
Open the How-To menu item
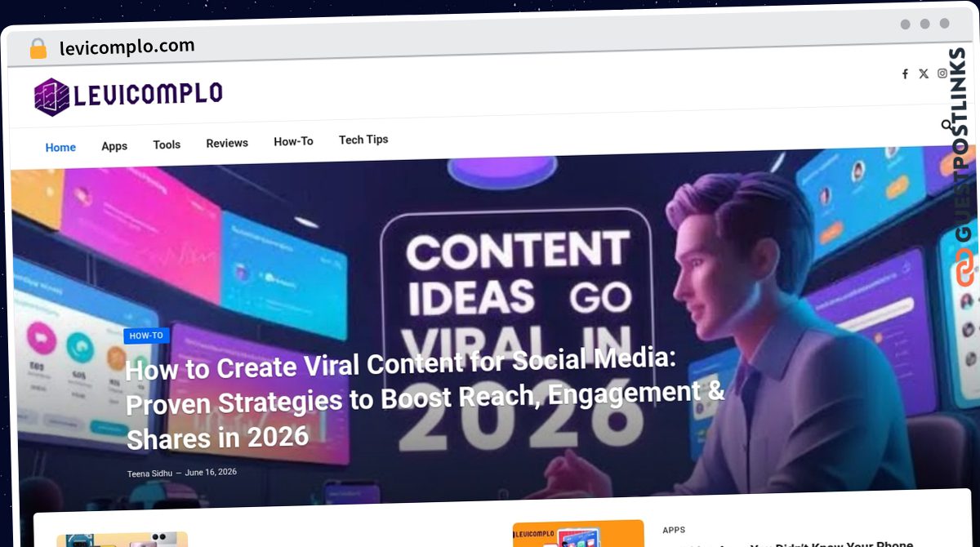pos(293,141)
